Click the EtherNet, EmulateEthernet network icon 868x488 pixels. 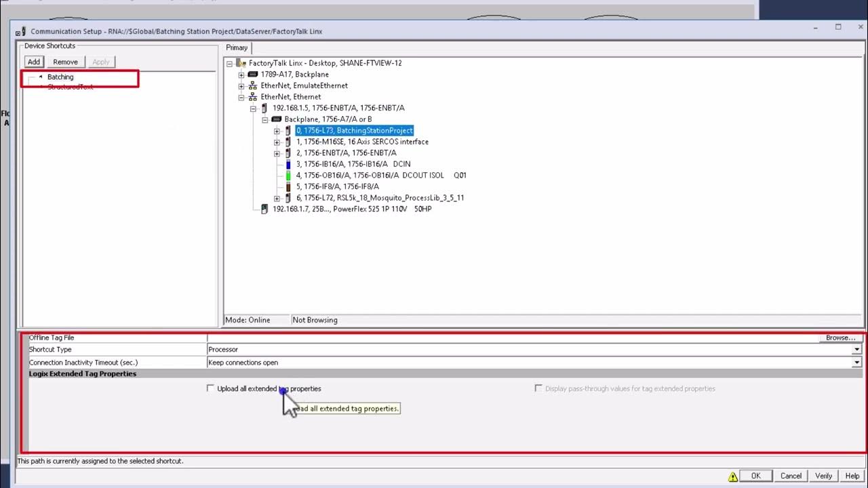[x=252, y=85]
